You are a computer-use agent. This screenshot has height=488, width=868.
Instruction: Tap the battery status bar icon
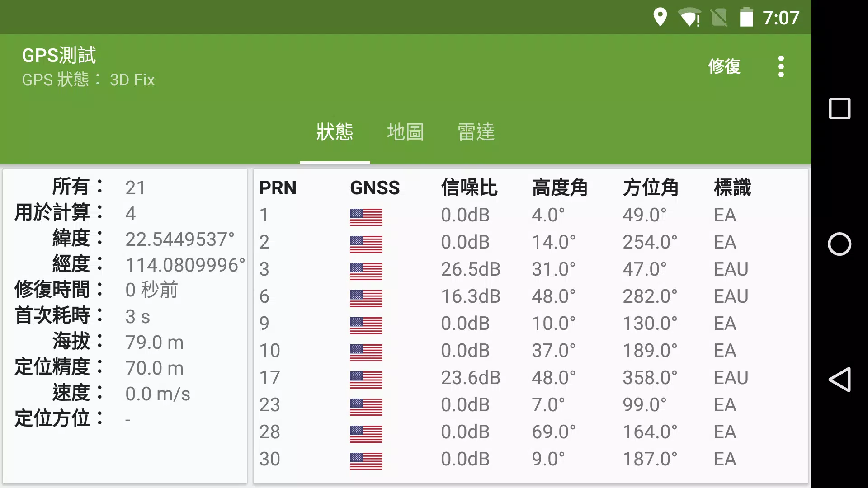tap(746, 18)
